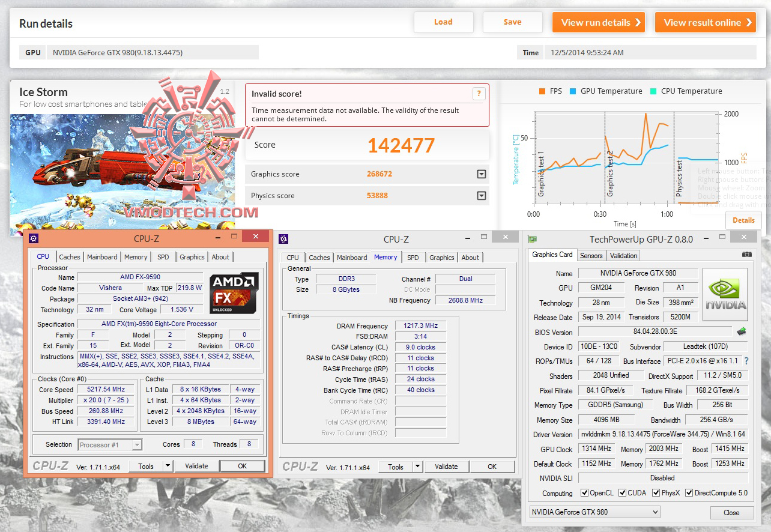
Task: Switch to the Sensors tab in GPU-Z
Action: click(x=591, y=255)
